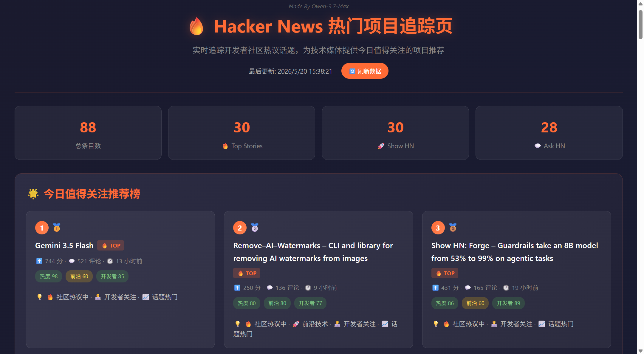644x354 pixels.
Task: Click the 前沿 80 score tag
Action: pos(277,303)
